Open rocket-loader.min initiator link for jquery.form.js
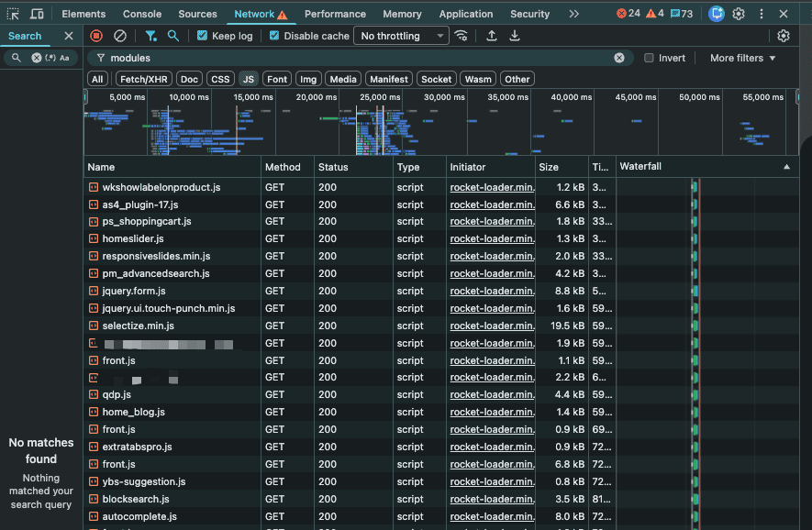812x530 pixels. [x=492, y=291]
